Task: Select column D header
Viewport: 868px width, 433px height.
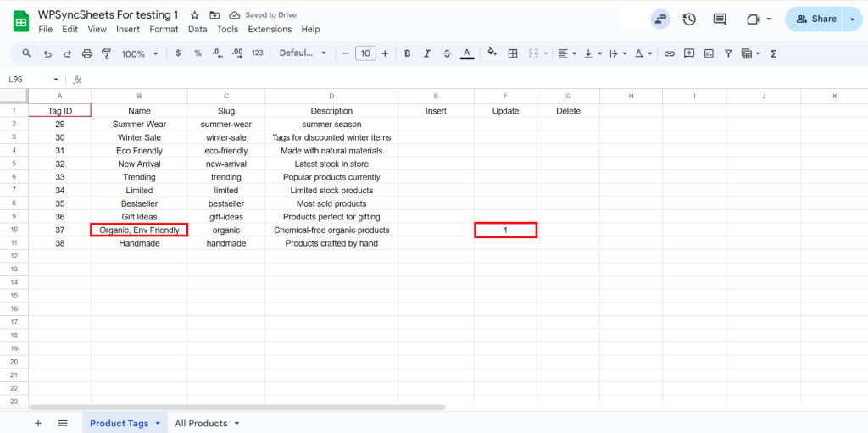Action: pos(331,97)
